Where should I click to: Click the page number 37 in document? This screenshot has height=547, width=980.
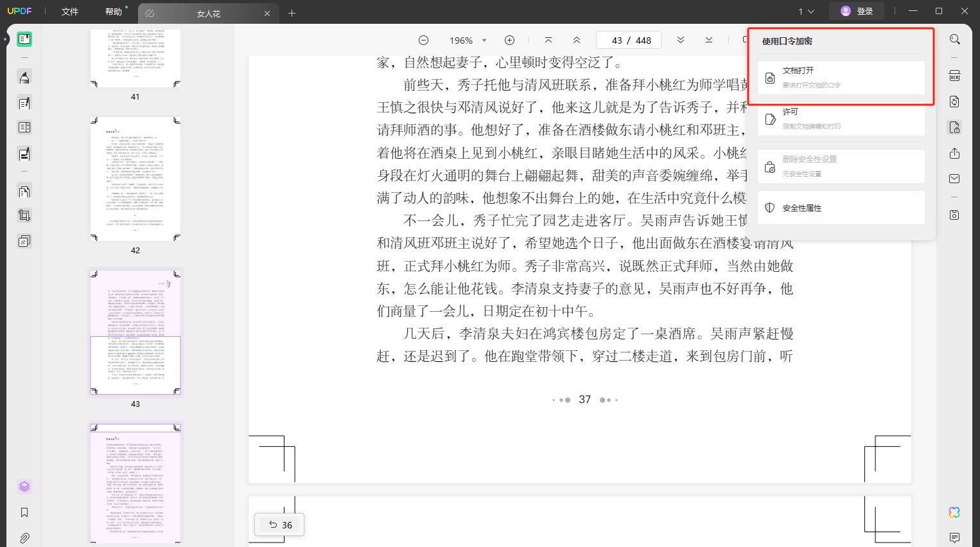pyautogui.click(x=584, y=399)
